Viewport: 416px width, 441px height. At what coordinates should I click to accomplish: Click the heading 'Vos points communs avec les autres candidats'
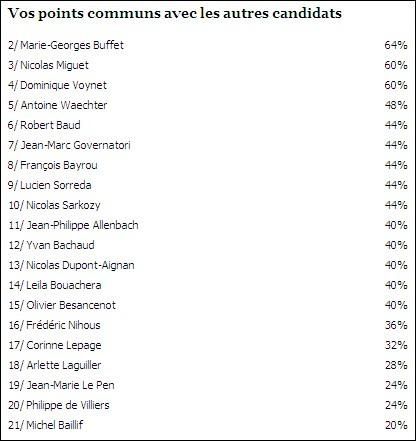click(175, 14)
